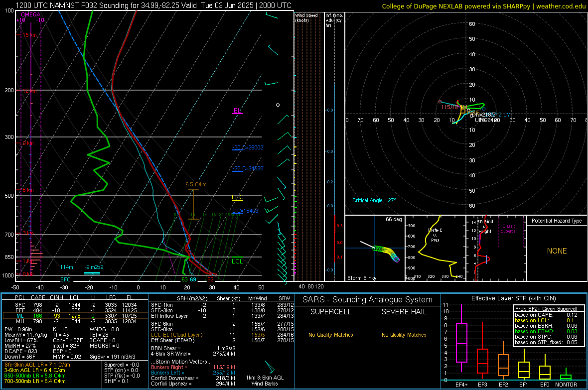
Task: Click the '1km & 6km AGL Wind Barbs' caption
Action: (265, 381)
